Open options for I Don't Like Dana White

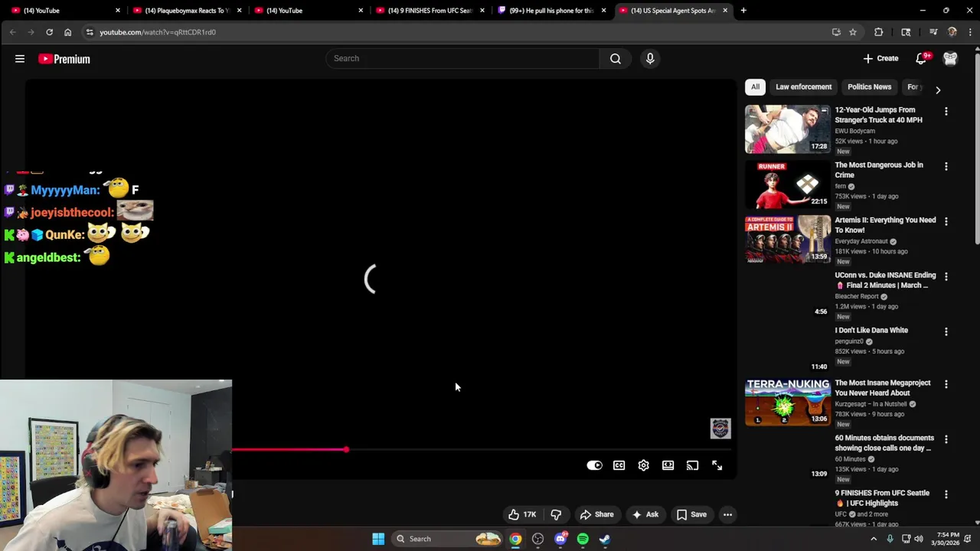tap(946, 332)
